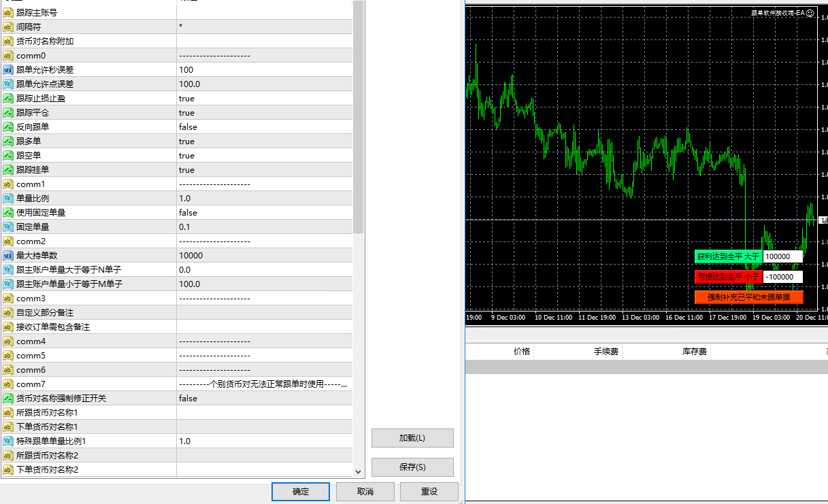Select the 价格 column header
The image size is (828, 504).
[x=521, y=352]
